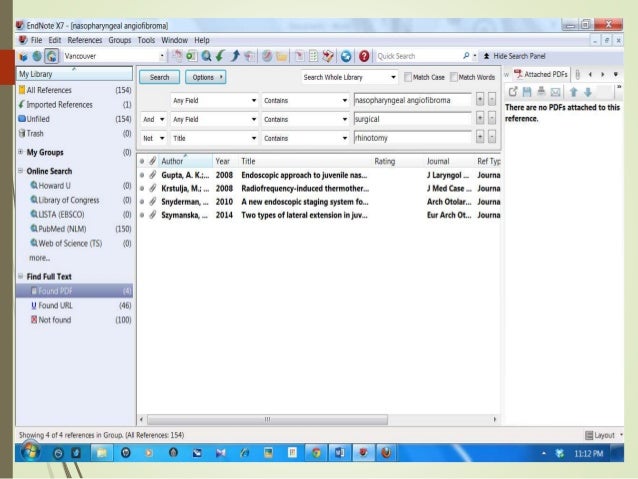Add search row after surgical field
This screenshot has width=638, height=479.
pos(480,118)
